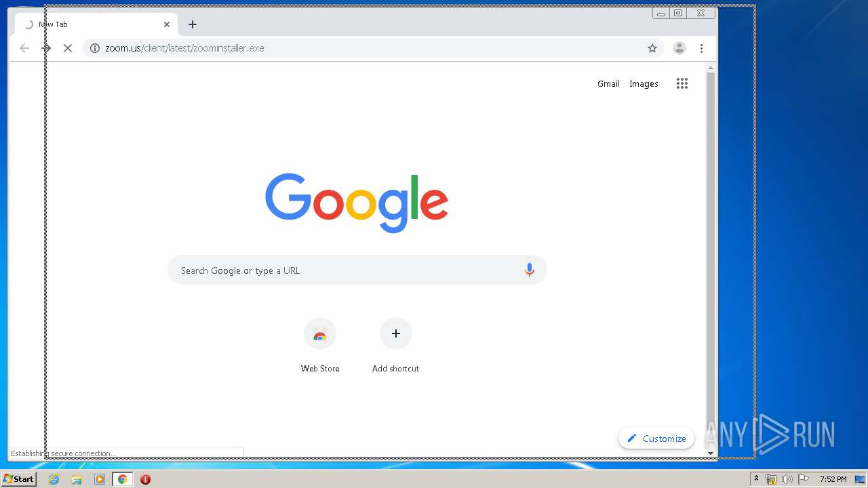Image resolution: width=868 pixels, height=488 pixels.
Task: Open the Chrome profile avatar
Action: 679,48
